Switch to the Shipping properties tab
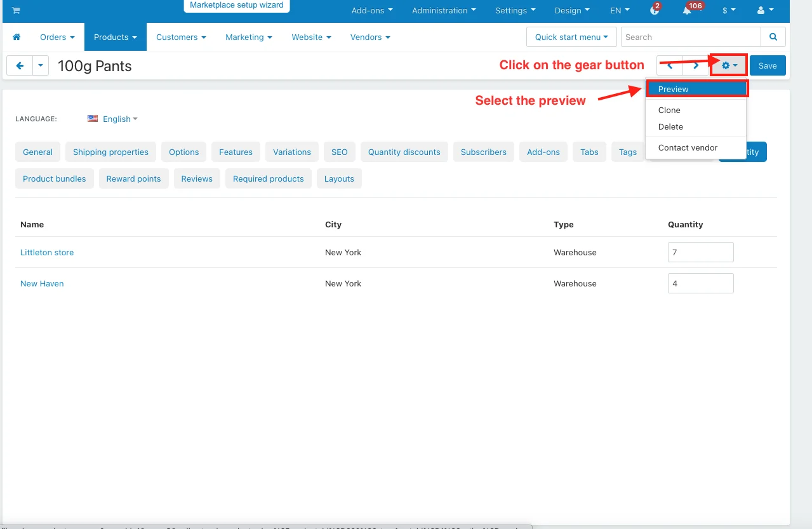Screen dimensions: 812x529 pos(110,152)
